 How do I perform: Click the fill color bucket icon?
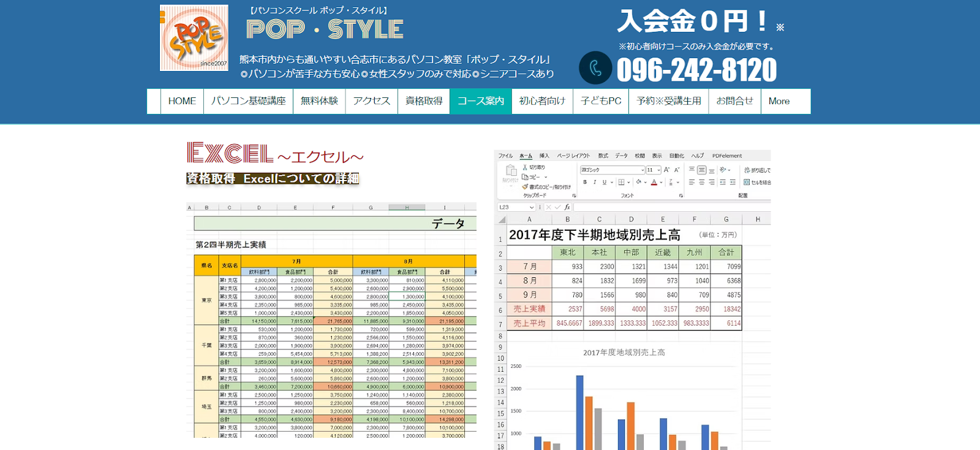[x=638, y=182]
